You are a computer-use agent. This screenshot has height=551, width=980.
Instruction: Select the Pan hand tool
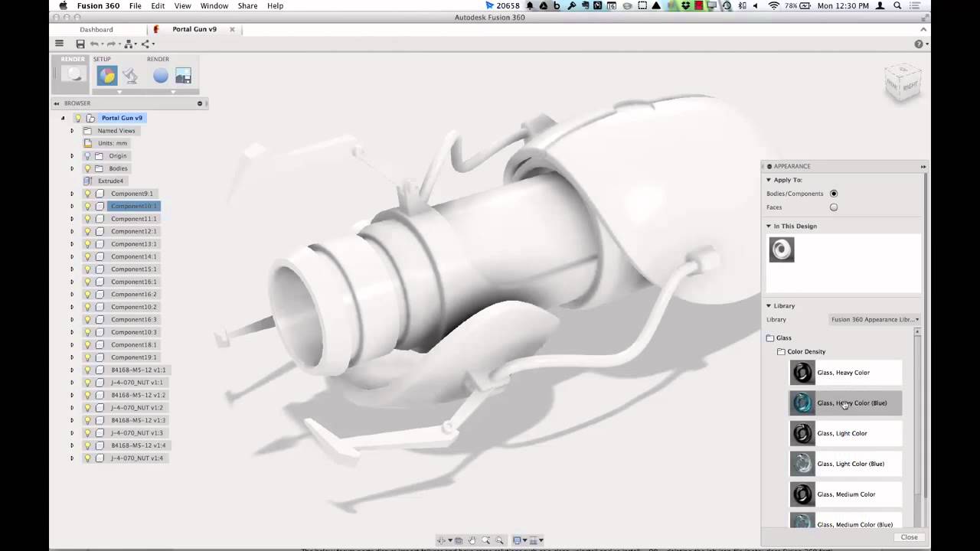(472, 540)
